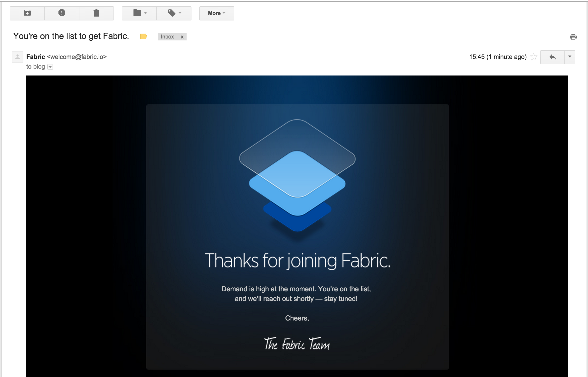The width and height of the screenshot is (588, 377).
Task: Open the Move to folder dropdown
Action: coord(139,13)
